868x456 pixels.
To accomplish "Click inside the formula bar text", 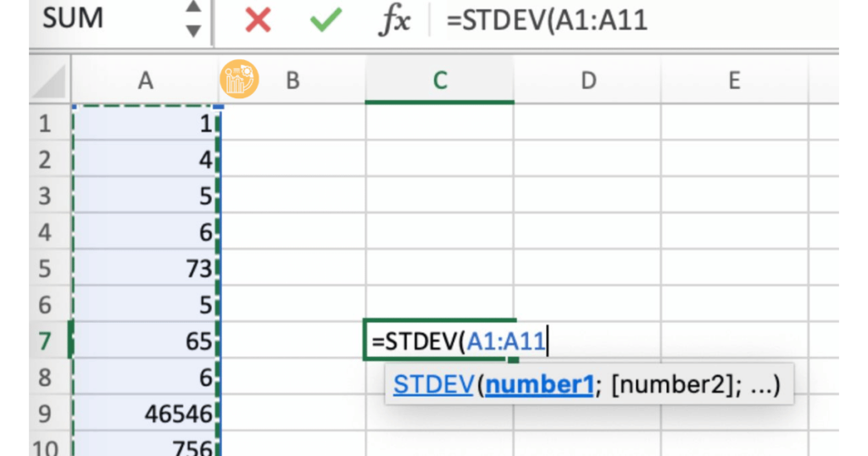I will [593, 20].
